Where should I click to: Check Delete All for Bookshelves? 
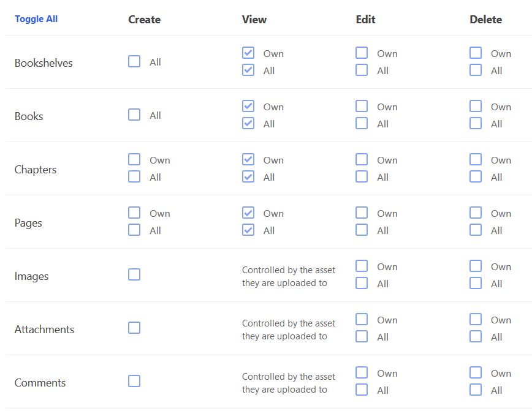(476, 70)
